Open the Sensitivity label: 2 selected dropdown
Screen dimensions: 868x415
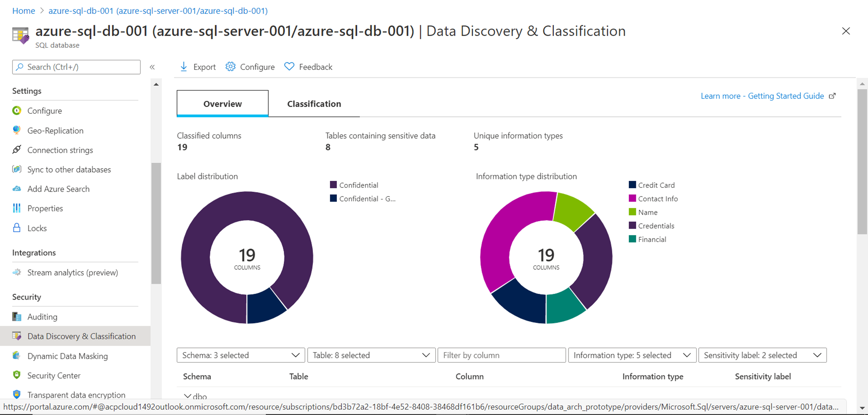[x=763, y=355]
